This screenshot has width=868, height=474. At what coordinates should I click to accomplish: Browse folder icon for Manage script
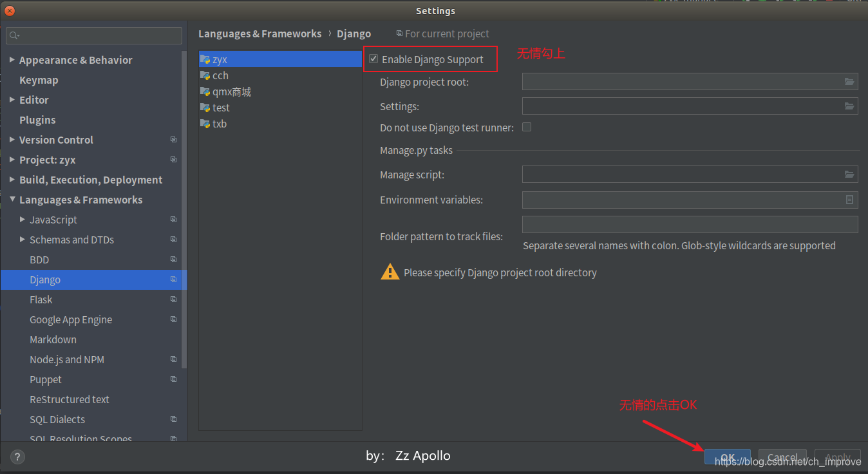pos(849,175)
